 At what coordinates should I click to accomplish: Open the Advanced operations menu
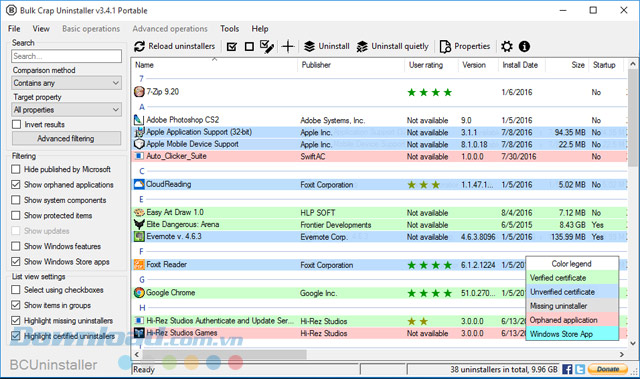(170, 29)
